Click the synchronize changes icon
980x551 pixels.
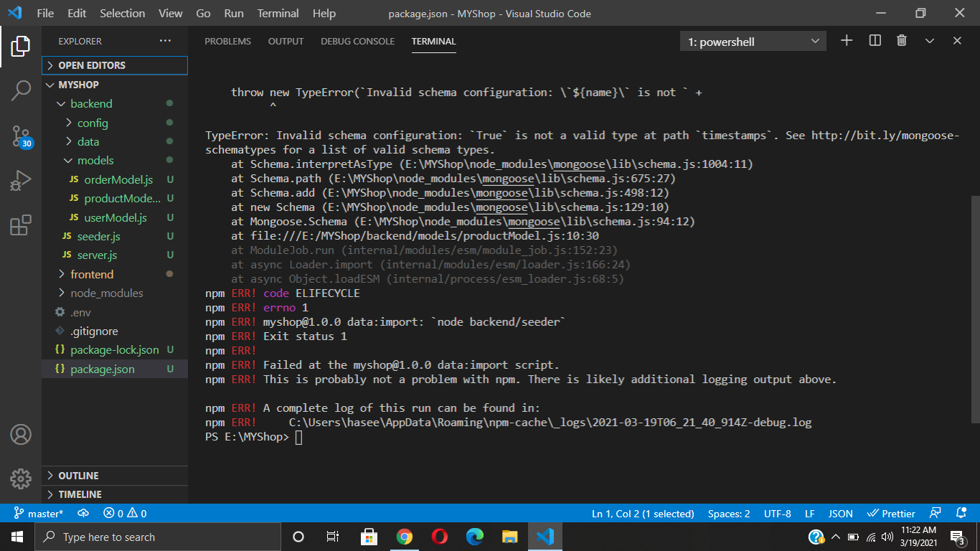[83, 513]
